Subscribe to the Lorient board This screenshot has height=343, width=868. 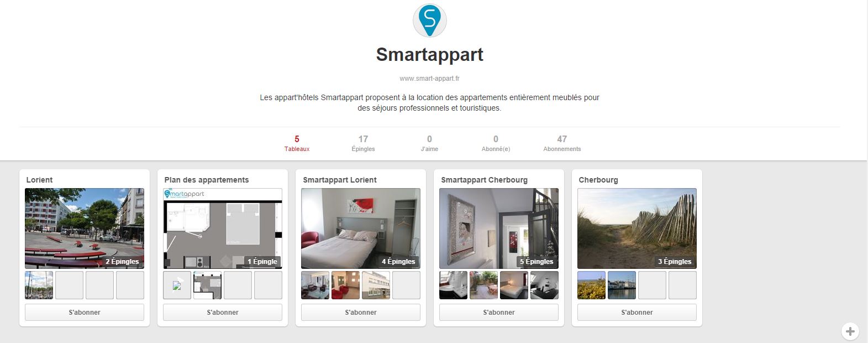(85, 312)
